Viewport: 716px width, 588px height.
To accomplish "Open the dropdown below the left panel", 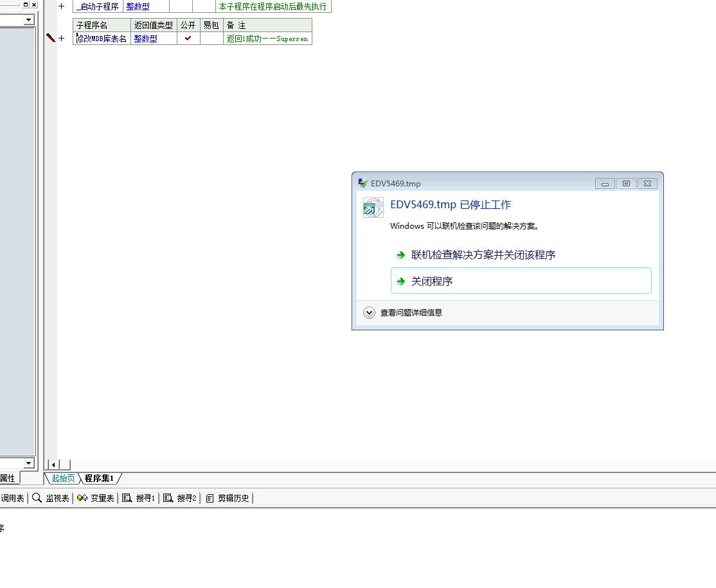I will pos(29,463).
